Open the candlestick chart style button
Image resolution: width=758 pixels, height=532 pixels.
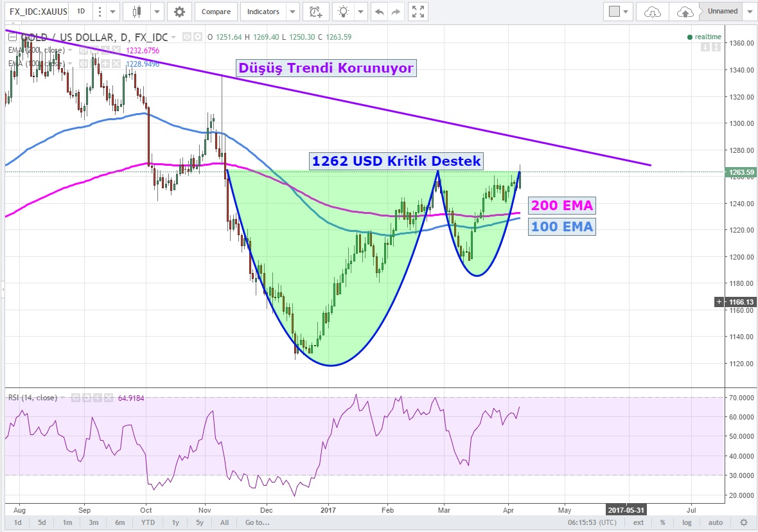[137, 12]
